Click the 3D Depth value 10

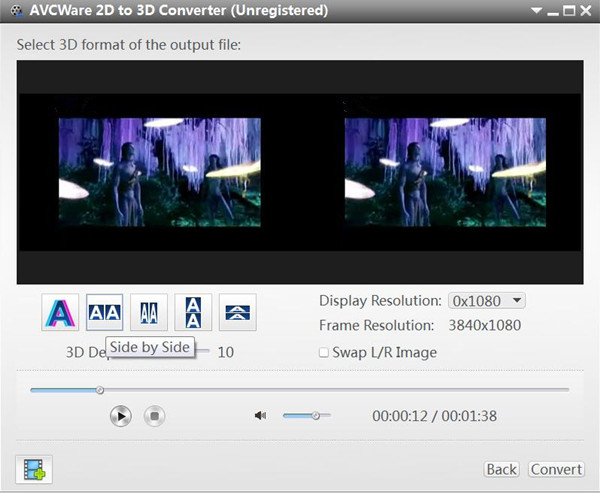(x=226, y=352)
